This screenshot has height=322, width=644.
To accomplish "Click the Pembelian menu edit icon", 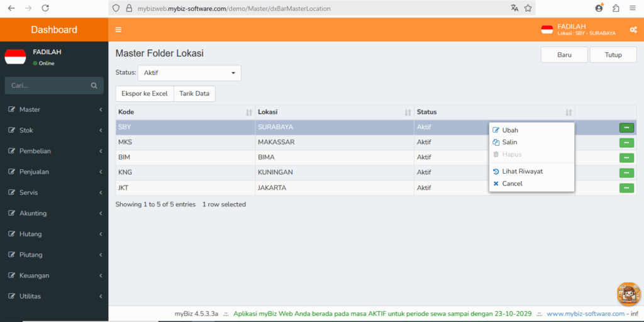I will (x=11, y=151).
